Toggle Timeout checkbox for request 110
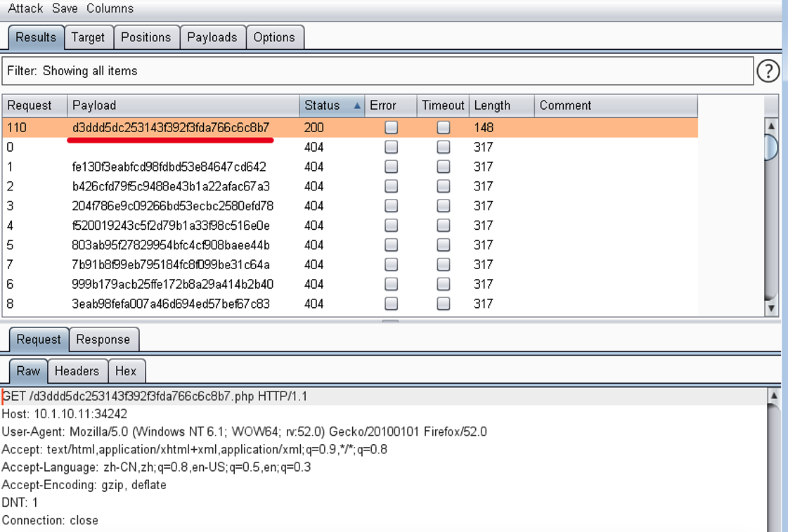788x532 pixels. (x=443, y=128)
